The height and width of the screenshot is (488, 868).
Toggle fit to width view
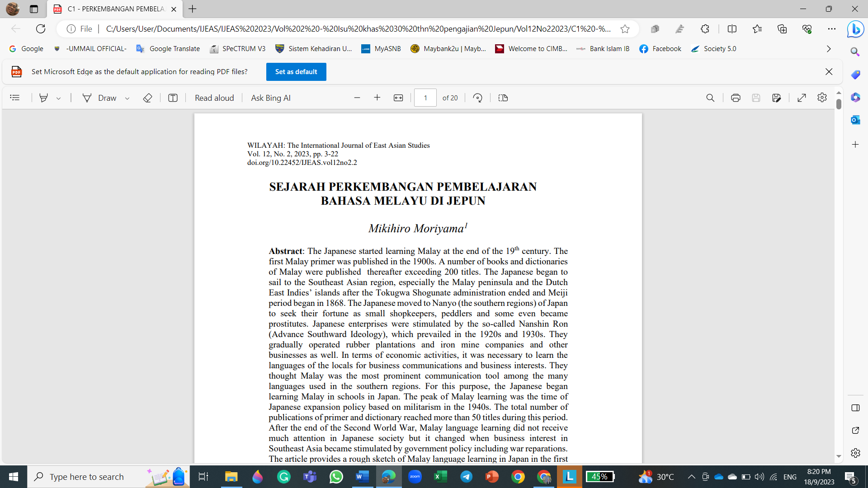click(398, 98)
